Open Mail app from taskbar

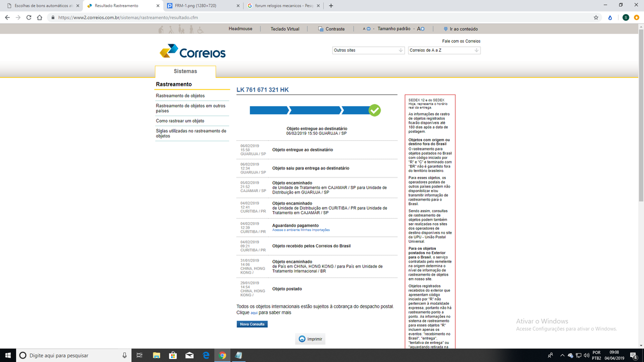pyautogui.click(x=190, y=355)
